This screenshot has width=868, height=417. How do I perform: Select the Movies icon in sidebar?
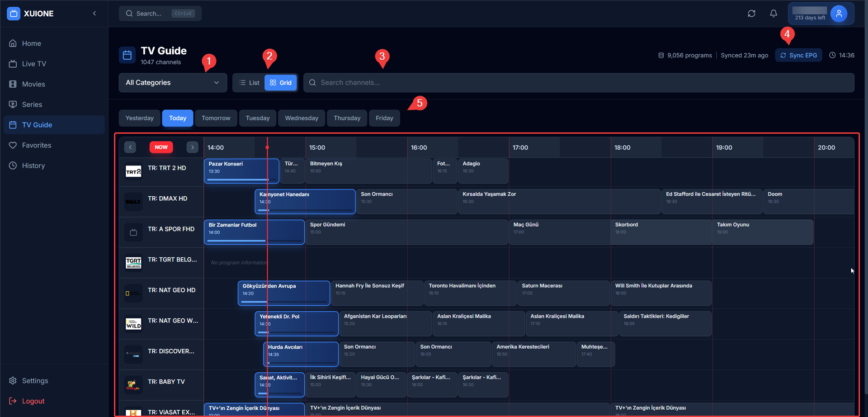(x=14, y=84)
